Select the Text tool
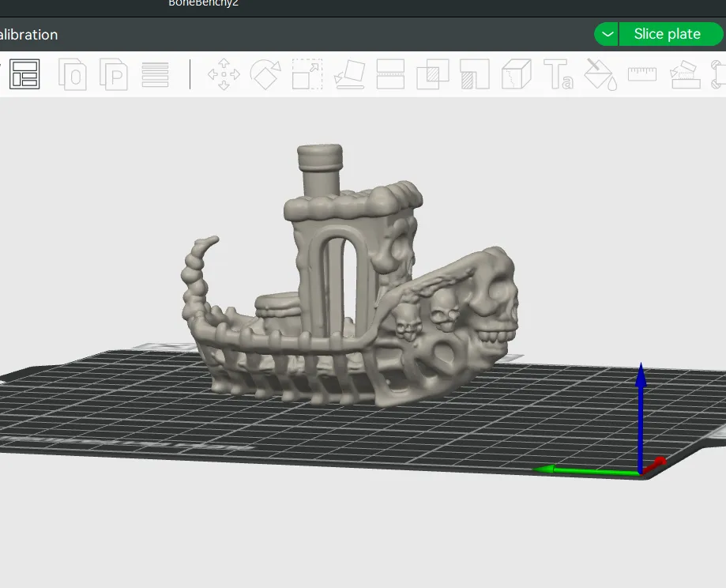 pos(558,74)
